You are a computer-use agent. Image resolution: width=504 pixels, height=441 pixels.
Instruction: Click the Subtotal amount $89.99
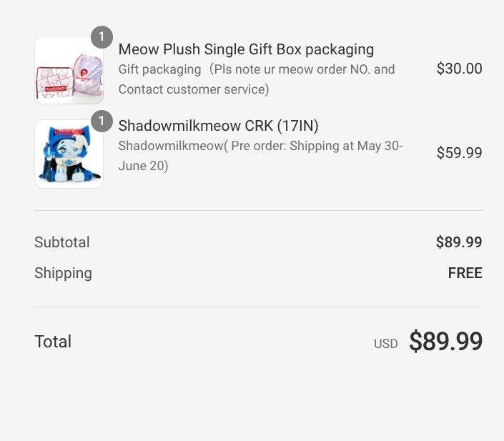point(459,242)
